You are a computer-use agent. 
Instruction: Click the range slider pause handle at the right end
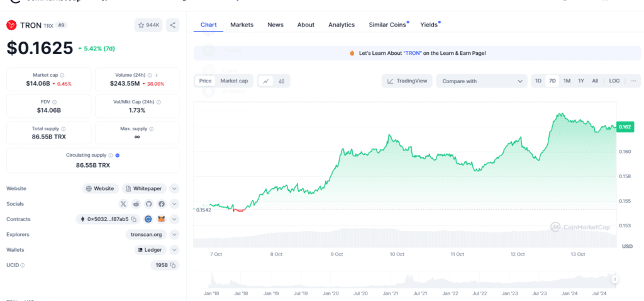coord(614,280)
